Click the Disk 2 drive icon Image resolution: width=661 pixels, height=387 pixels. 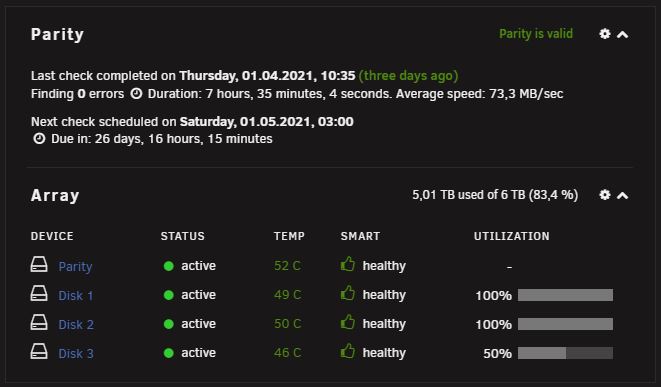pos(39,322)
